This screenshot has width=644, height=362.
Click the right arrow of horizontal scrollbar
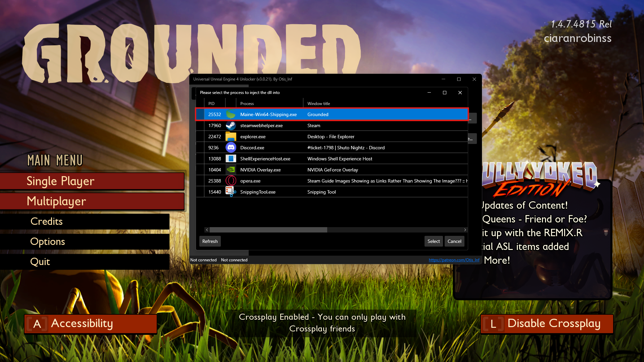point(465,230)
